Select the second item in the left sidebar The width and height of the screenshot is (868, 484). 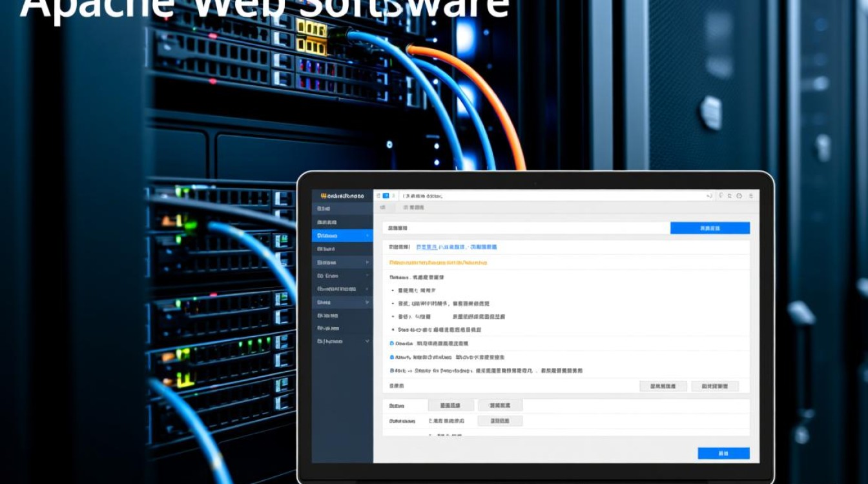tap(342, 223)
